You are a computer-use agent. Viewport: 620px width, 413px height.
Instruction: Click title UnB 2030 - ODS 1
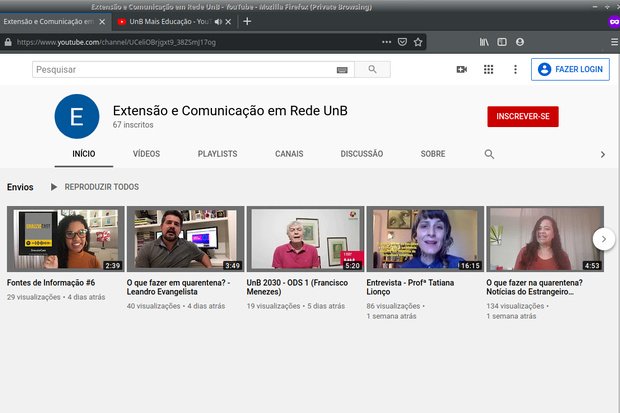coord(297,287)
